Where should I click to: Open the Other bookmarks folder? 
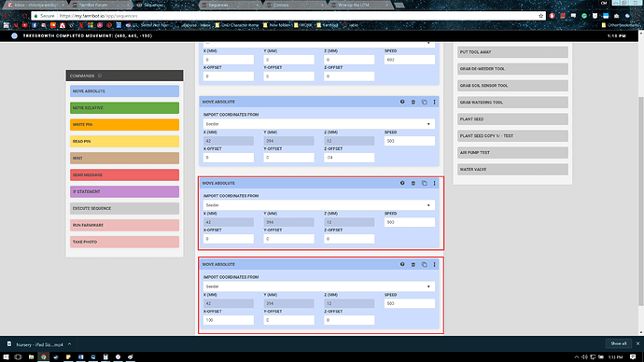coord(620,25)
